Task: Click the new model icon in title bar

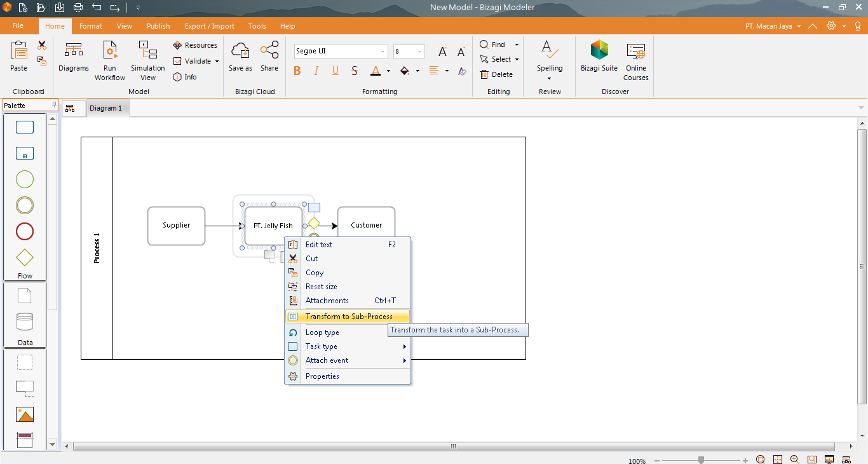Action: point(23,8)
